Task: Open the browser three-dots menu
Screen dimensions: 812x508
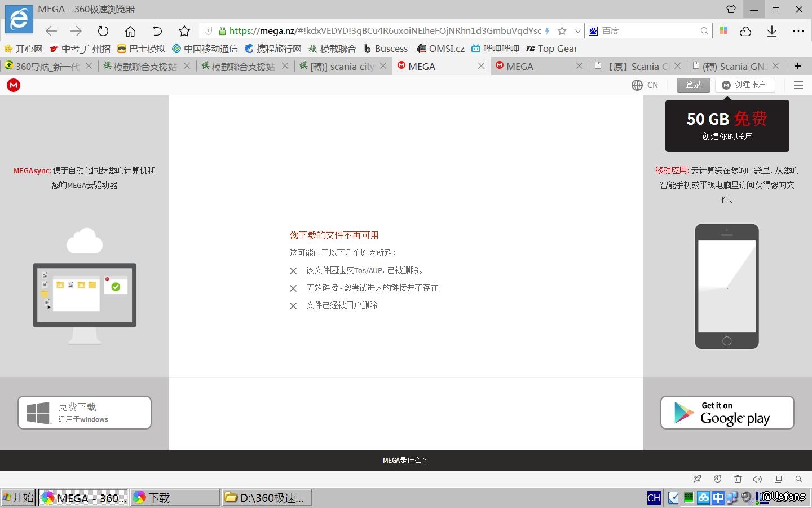Action: (x=798, y=31)
